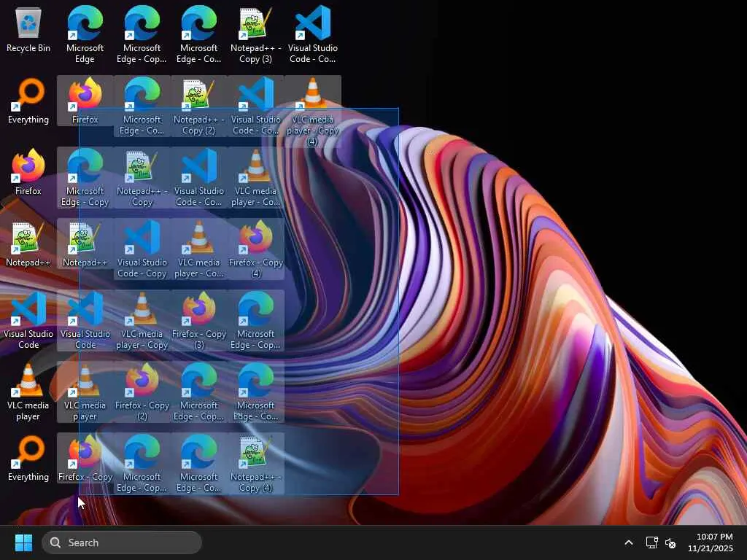Select the Notepad++ - Copy (2) shortcut
This screenshot has height=560, width=747.
click(198, 106)
